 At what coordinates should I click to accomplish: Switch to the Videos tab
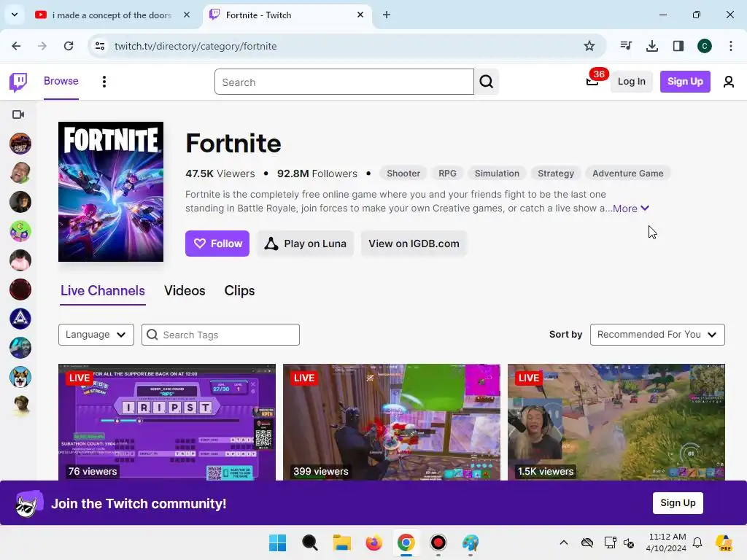point(185,290)
